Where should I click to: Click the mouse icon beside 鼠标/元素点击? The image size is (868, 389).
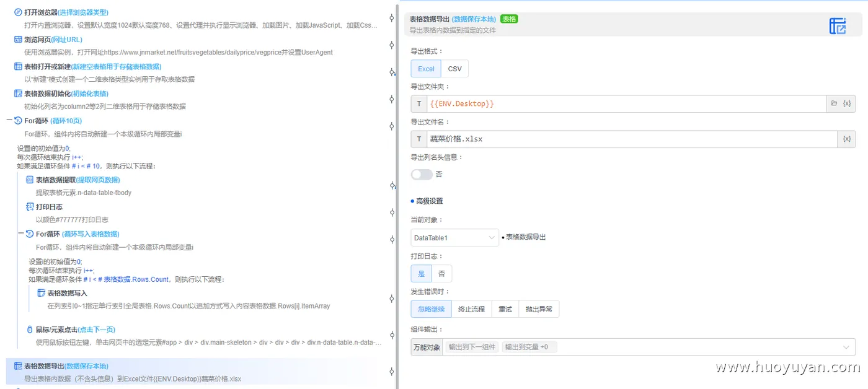30,329
